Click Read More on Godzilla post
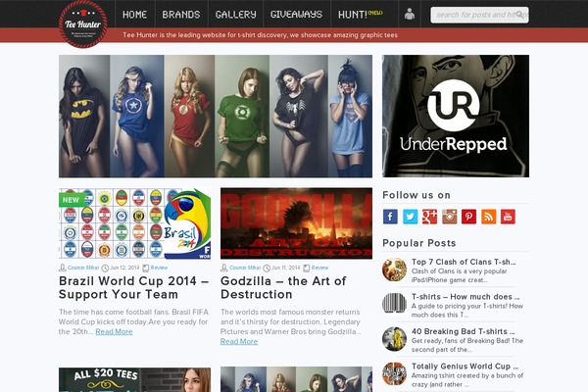The width and height of the screenshot is (588, 392). click(239, 341)
